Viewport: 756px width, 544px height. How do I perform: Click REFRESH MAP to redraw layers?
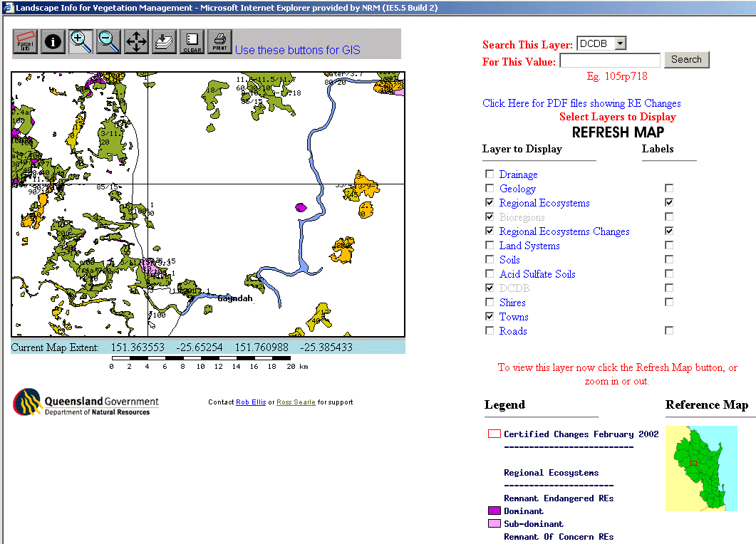(x=618, y=132)
